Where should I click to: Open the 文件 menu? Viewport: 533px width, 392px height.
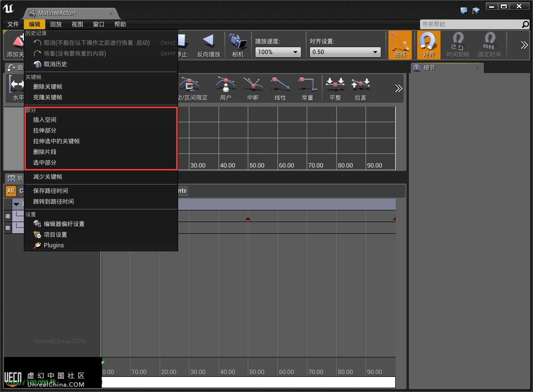pos(13,24)
